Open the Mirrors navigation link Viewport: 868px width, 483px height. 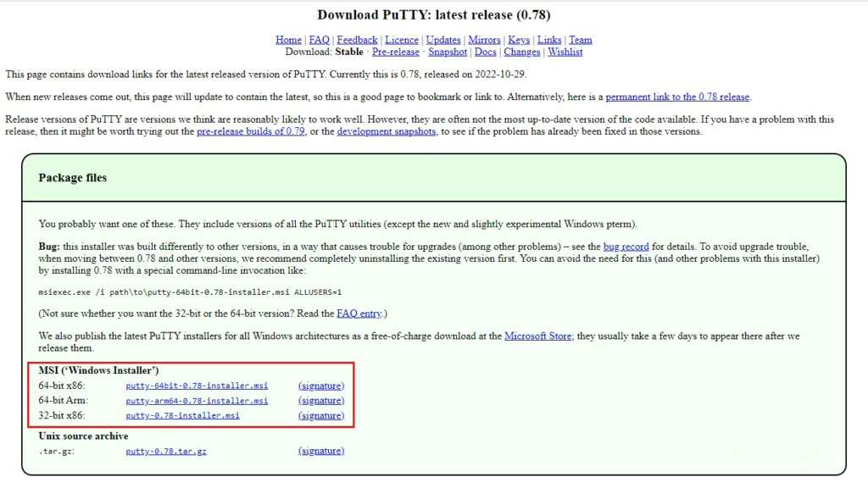484,40
